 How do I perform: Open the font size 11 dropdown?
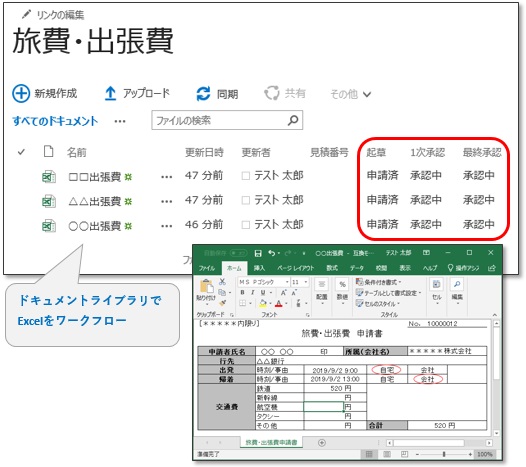306,282
